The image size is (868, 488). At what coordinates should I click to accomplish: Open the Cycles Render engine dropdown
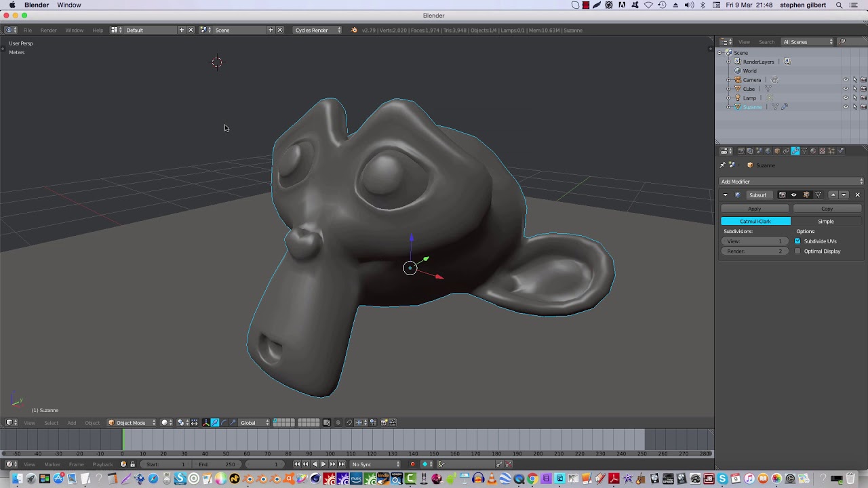pos(317,30)
